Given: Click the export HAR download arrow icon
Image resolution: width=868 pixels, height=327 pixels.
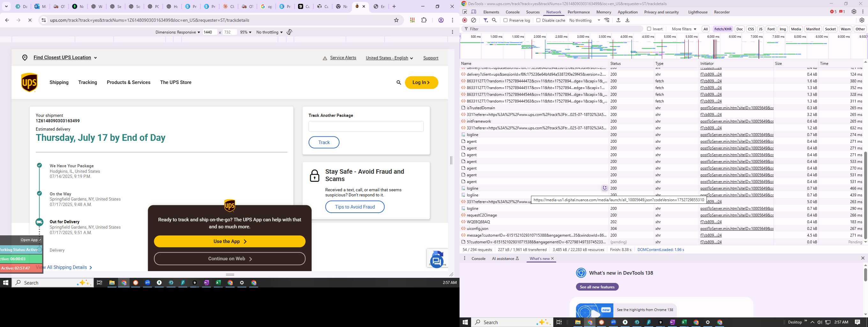Looking at the screenshot, I should [627, 20].
